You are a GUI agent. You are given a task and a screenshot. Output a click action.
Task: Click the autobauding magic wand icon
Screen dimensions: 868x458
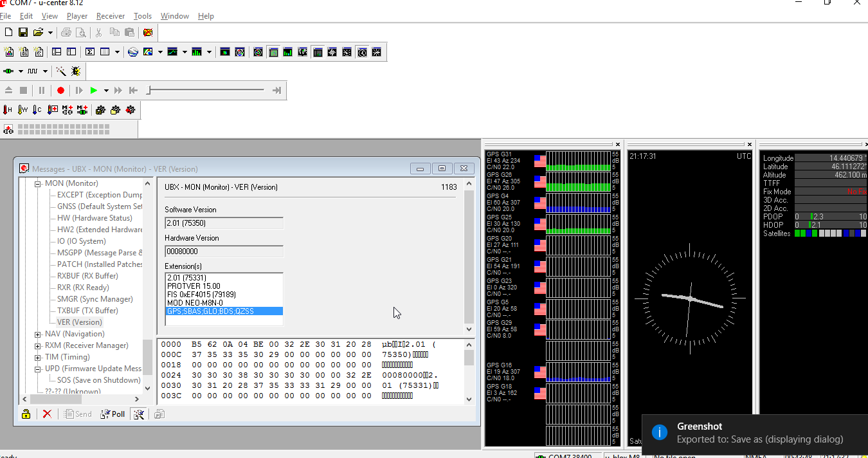tap(61, 71)
